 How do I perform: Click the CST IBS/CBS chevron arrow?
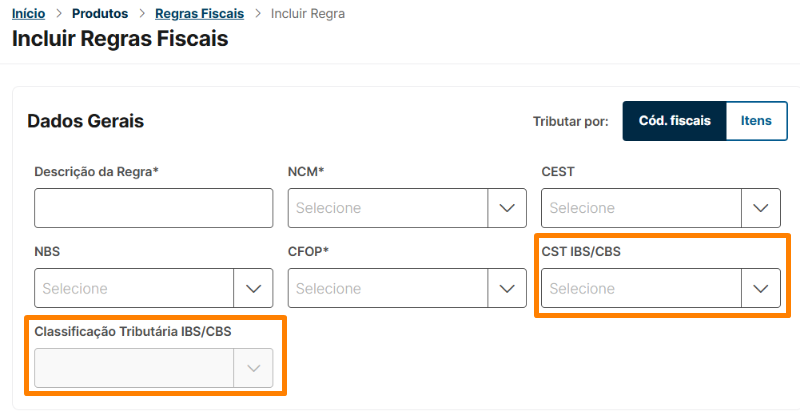tap(760, 288)
